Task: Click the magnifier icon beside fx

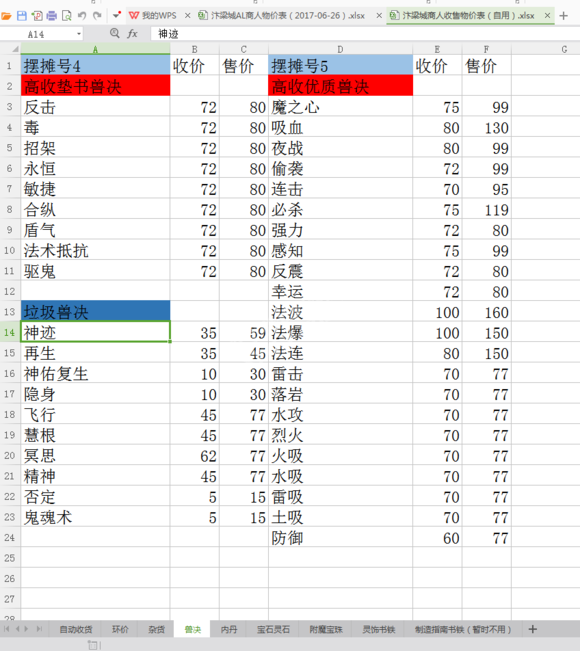Action: pyautogui.click(x=115, y=33)
